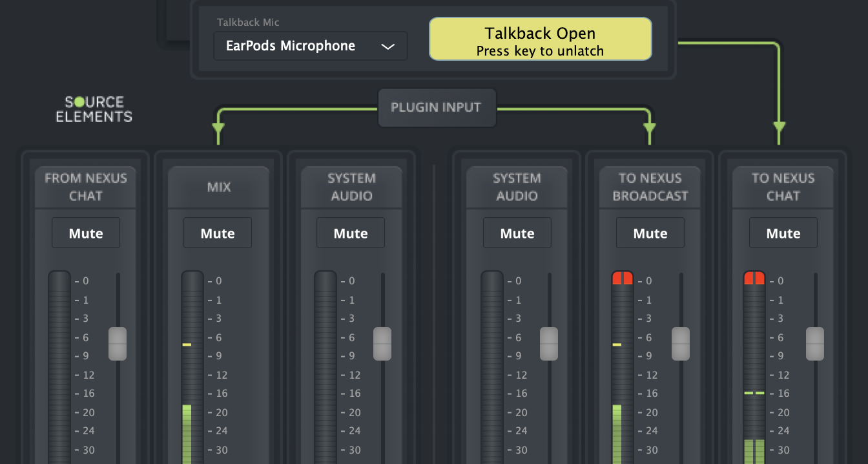Mute the MIX channel
Viewport: 868px width, 464px height.
tap(218, 233)
